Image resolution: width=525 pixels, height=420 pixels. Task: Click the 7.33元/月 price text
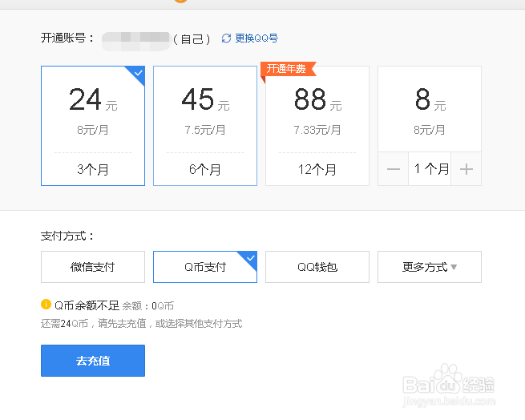point(317,130)
